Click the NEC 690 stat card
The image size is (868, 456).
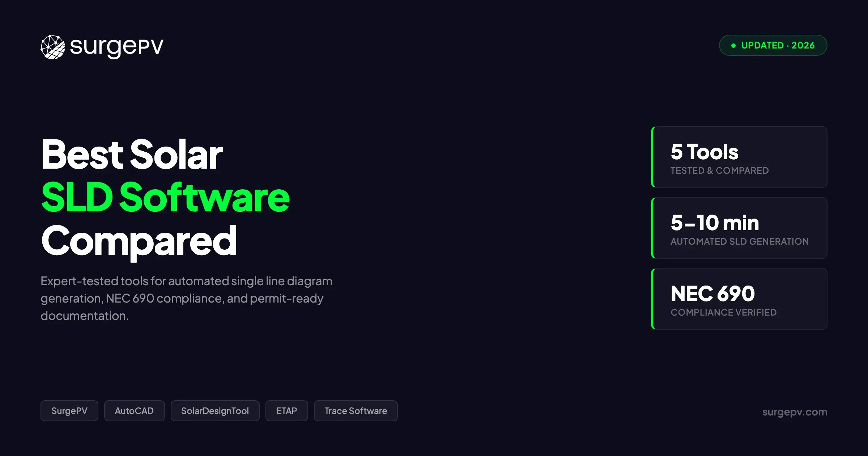click(739, 299)
